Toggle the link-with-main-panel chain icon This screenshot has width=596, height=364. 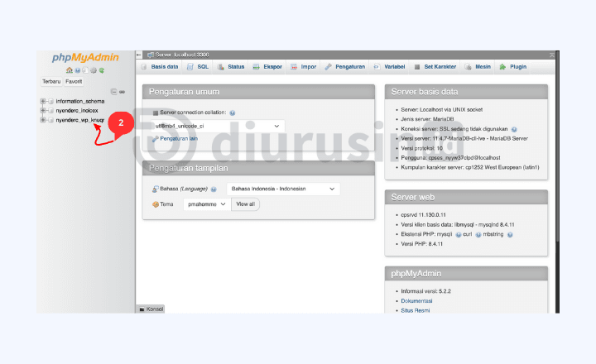(x=122, y=92)
